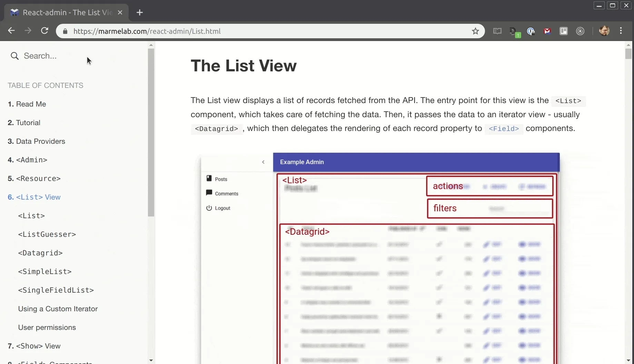Open the <Datagrid> documentation entry

(x=41, y=253)
